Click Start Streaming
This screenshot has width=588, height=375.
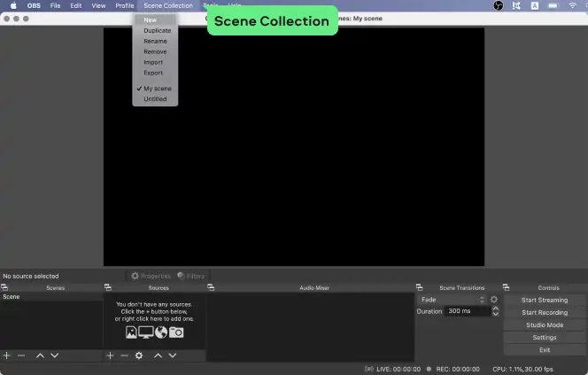[545, 300]
